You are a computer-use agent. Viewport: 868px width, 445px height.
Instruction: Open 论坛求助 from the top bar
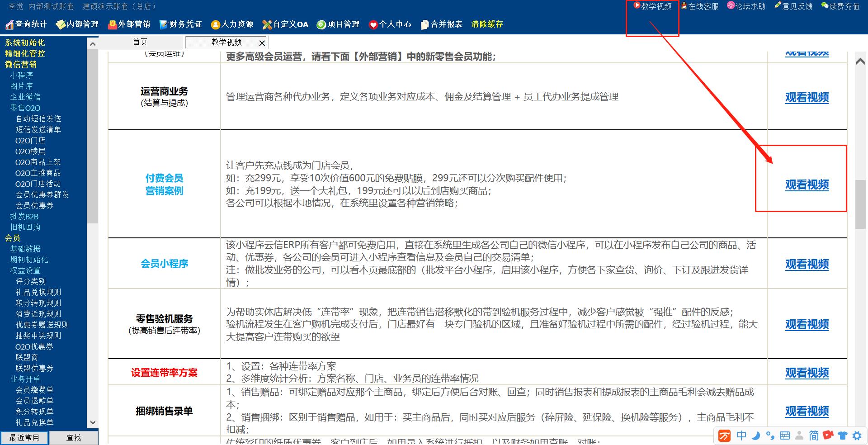click(746, 6)
